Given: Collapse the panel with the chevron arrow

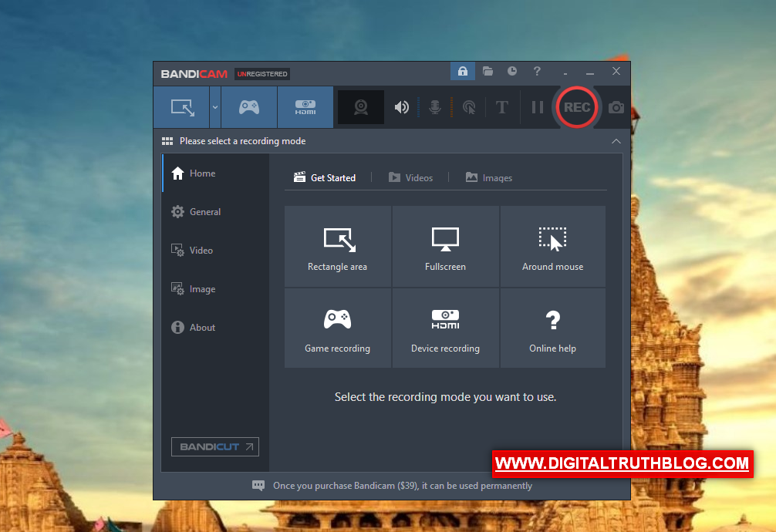Looking at the screenshot, I should 616,142.
